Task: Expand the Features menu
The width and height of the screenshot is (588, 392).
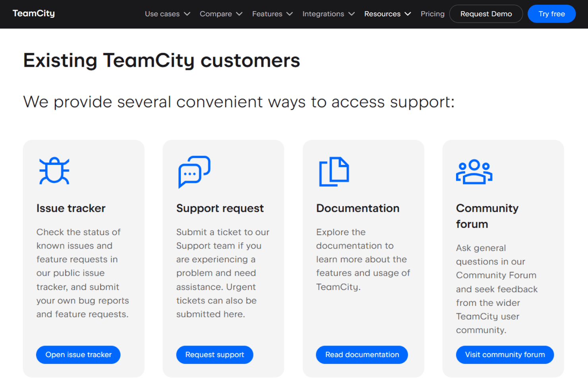Action: 273,14
